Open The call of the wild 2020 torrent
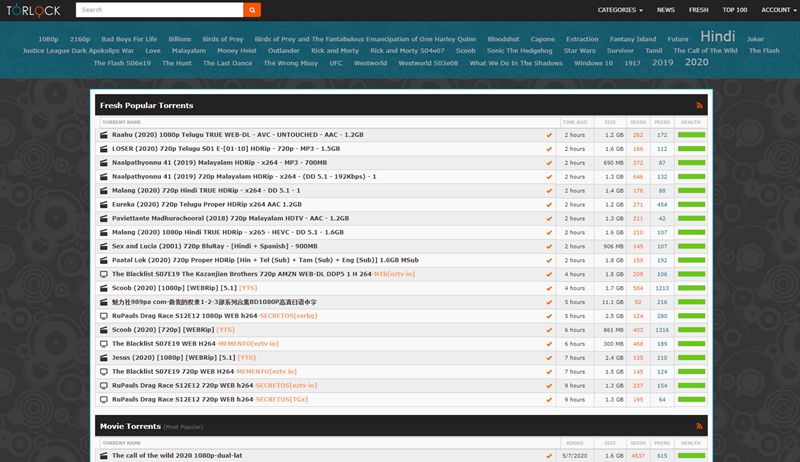The width and height of the screenshot is (800, 462). coord(177,455)
